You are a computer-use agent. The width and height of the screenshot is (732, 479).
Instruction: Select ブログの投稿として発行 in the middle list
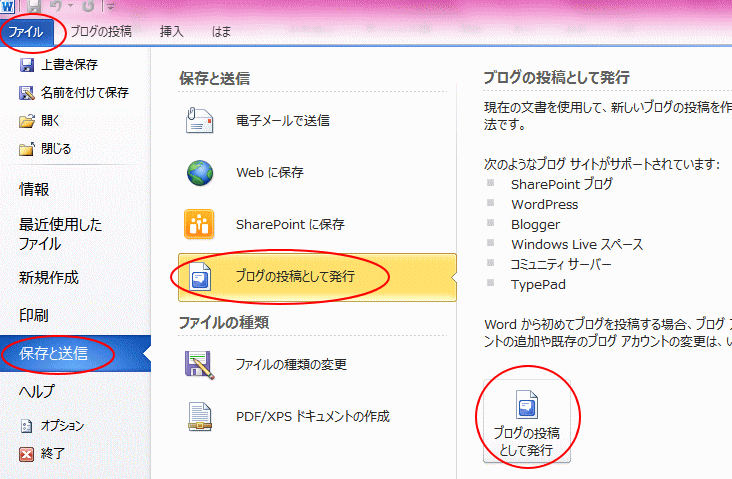(x=317, y=277)
